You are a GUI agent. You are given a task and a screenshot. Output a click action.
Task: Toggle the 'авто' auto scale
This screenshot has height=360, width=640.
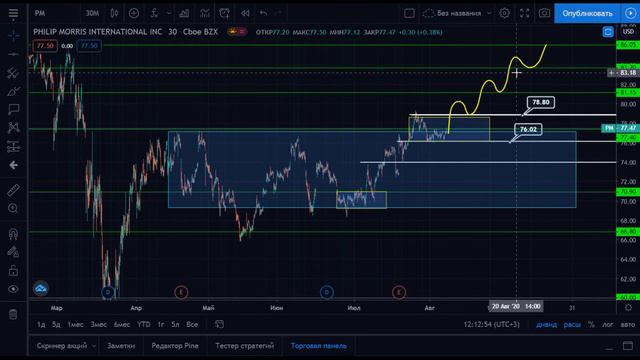tap(628, 324)
